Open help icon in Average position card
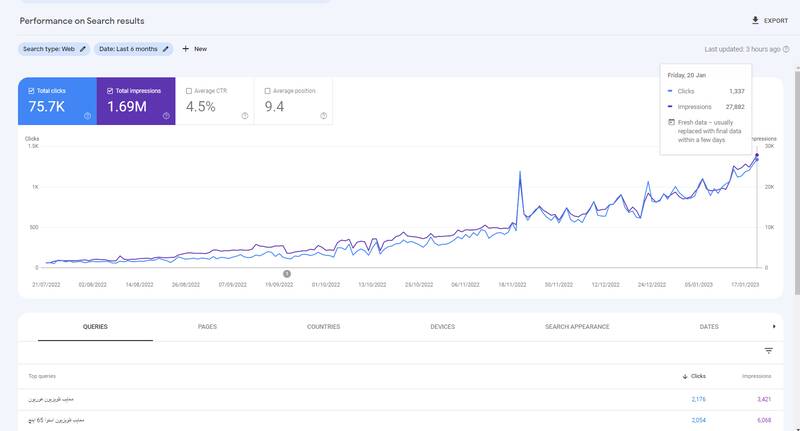Screen dimensions: 800x431 (323, 116)
